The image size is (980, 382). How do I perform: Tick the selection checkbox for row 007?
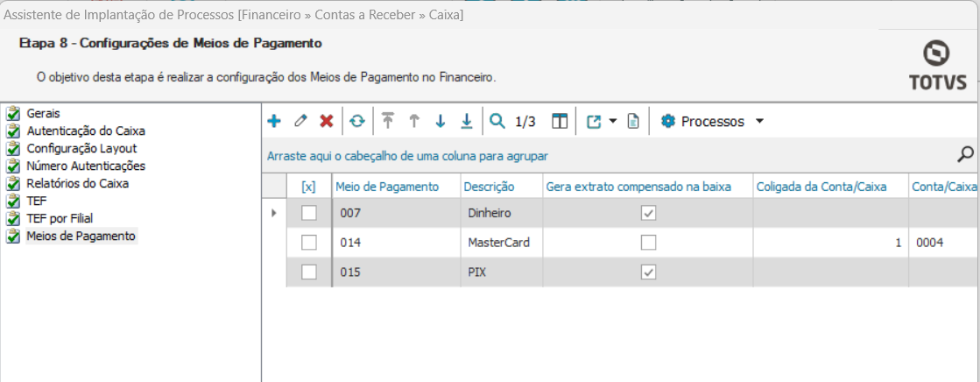point(309,213)
